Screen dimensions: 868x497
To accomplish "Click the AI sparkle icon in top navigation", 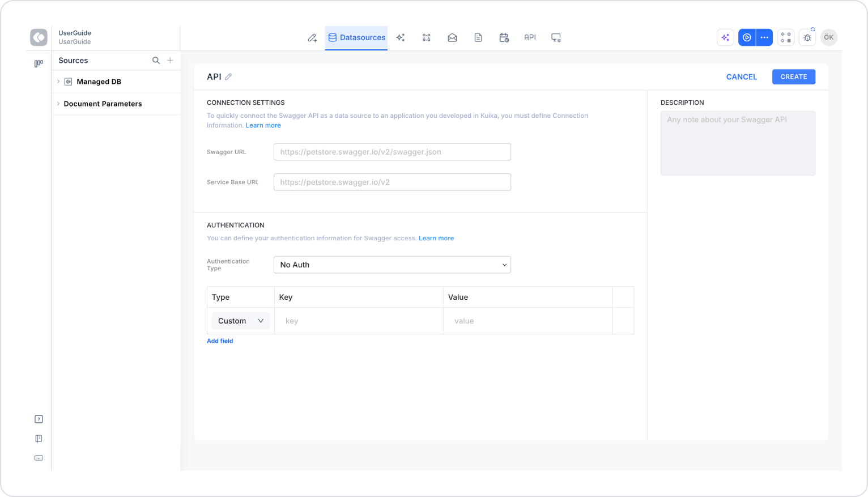I will [x=401, y=38].
